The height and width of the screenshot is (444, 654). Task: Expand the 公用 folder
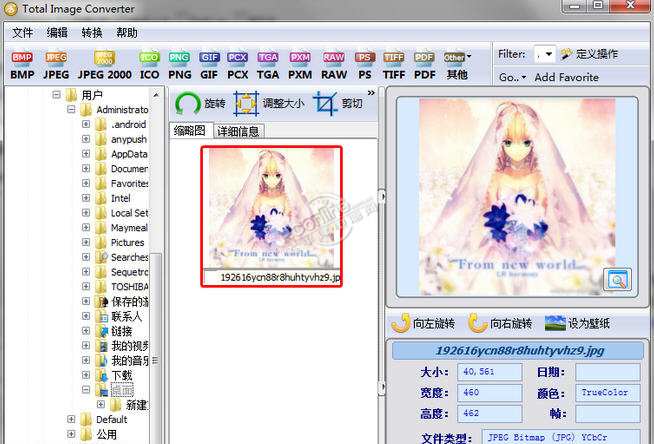[x=71, y=434]
